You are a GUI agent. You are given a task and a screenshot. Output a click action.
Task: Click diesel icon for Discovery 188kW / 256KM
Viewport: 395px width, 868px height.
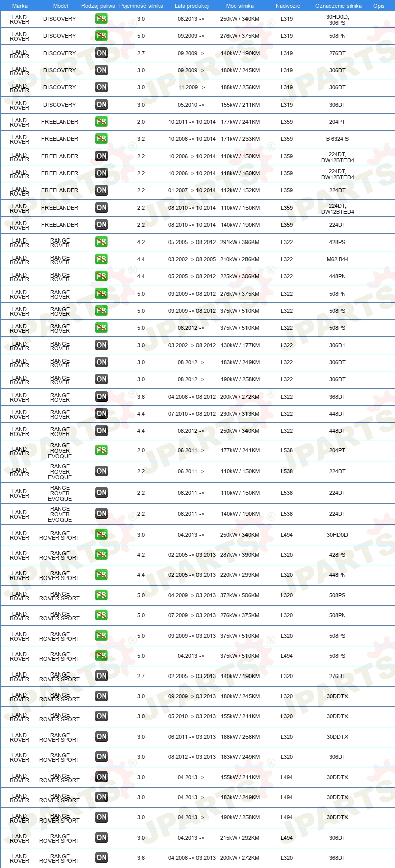pyautogui.click(x=102, y=87)
